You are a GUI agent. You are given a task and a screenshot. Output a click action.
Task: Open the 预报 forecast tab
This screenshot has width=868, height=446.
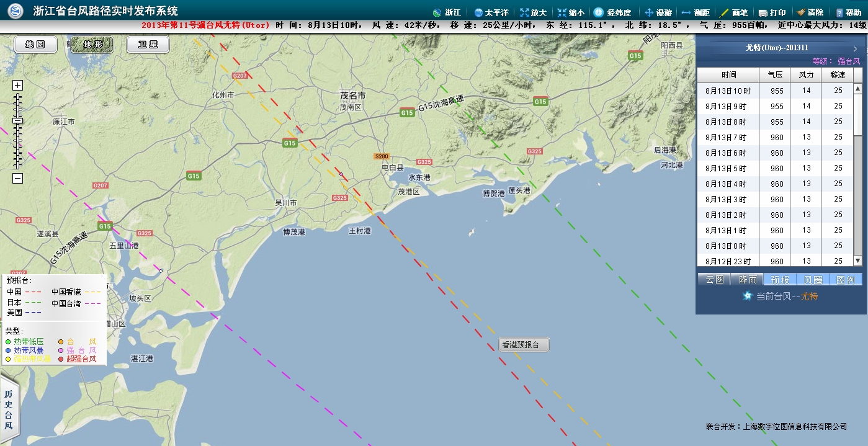tap(779, 280)
